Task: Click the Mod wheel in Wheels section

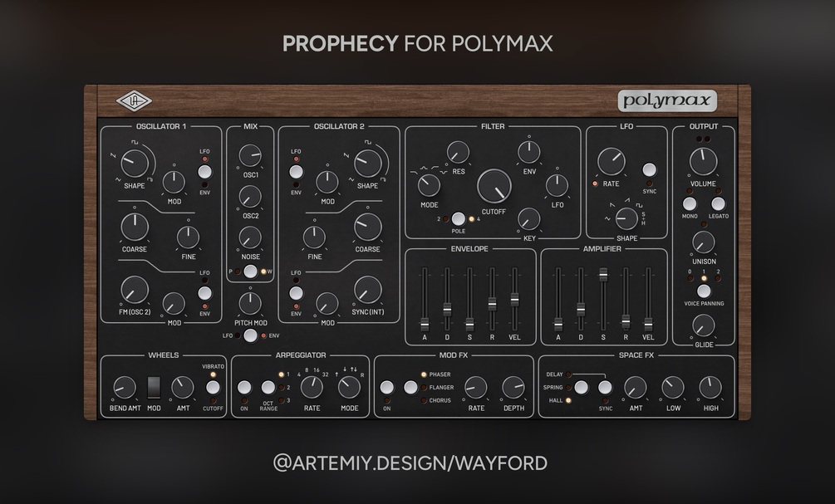Action: [154, 388]
